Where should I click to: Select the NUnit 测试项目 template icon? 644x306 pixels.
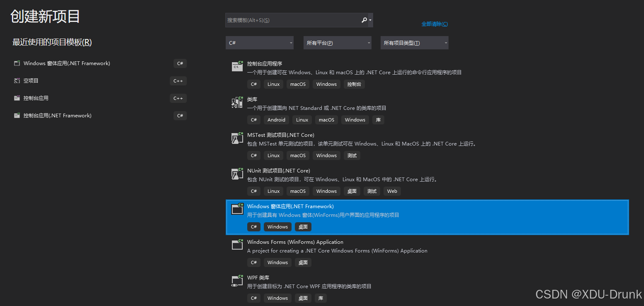(237, 174)
